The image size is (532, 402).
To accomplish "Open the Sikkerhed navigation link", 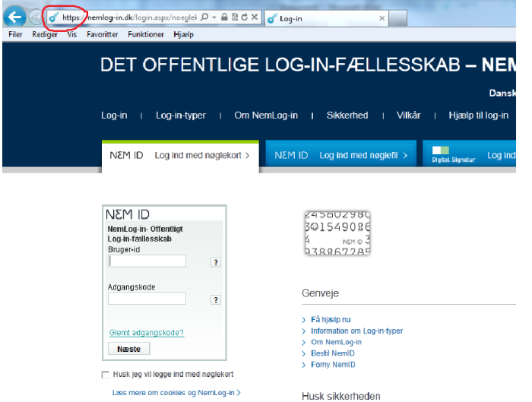I will click(x=347, y=116).
